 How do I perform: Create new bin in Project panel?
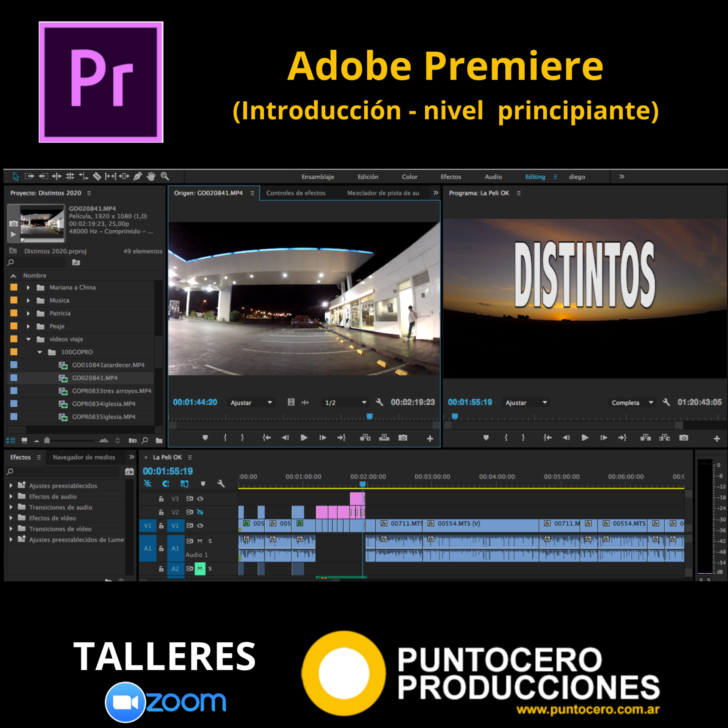pyautogui.click(x=159, y=440)
